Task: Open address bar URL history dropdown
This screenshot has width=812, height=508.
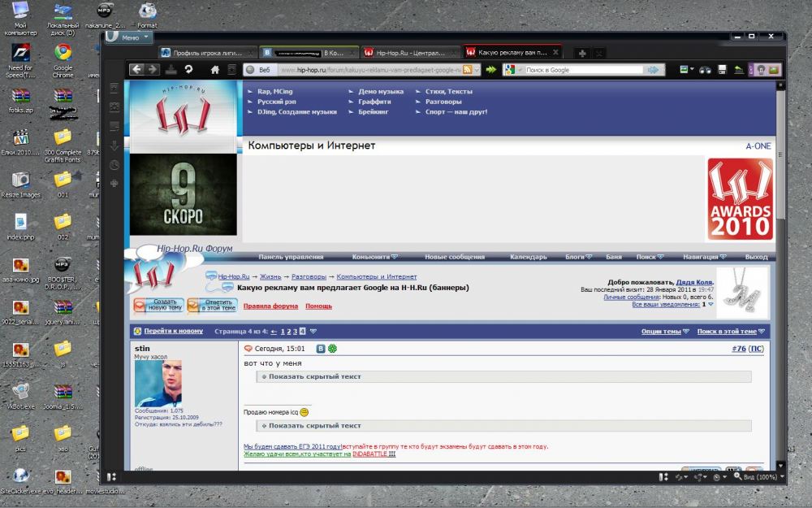Action: pos(477,69)
